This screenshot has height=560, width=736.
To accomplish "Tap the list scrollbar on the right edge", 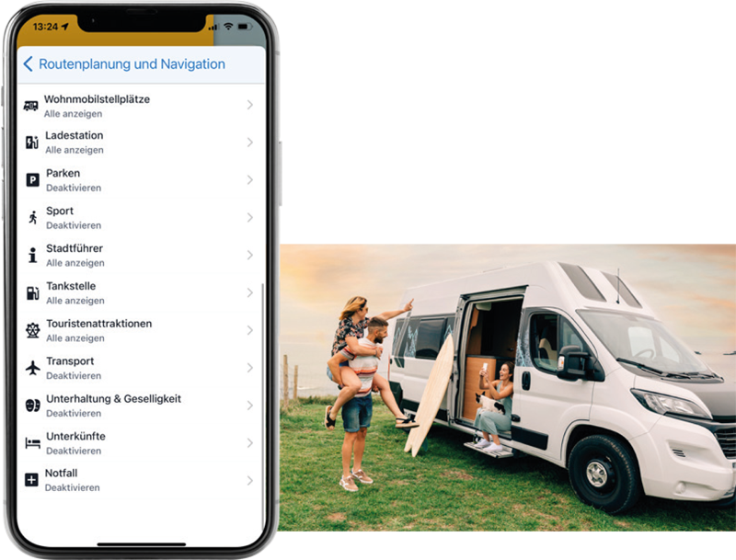I will pos(263,404).
